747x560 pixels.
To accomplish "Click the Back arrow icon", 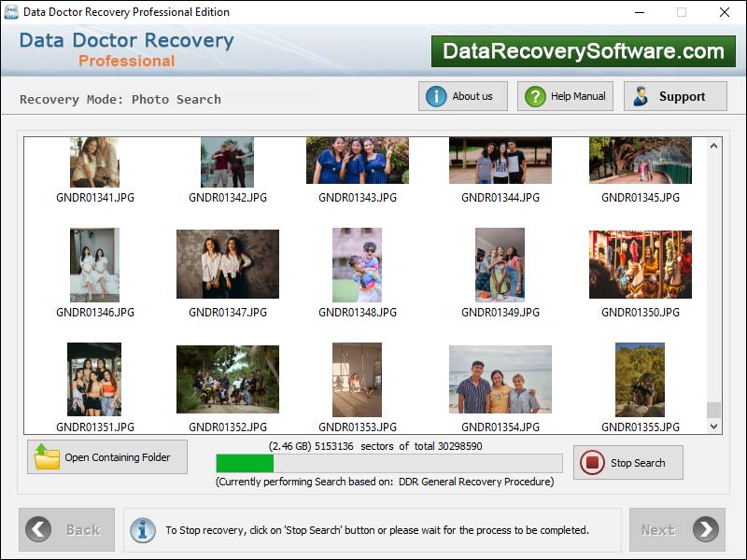I will 38,530.
